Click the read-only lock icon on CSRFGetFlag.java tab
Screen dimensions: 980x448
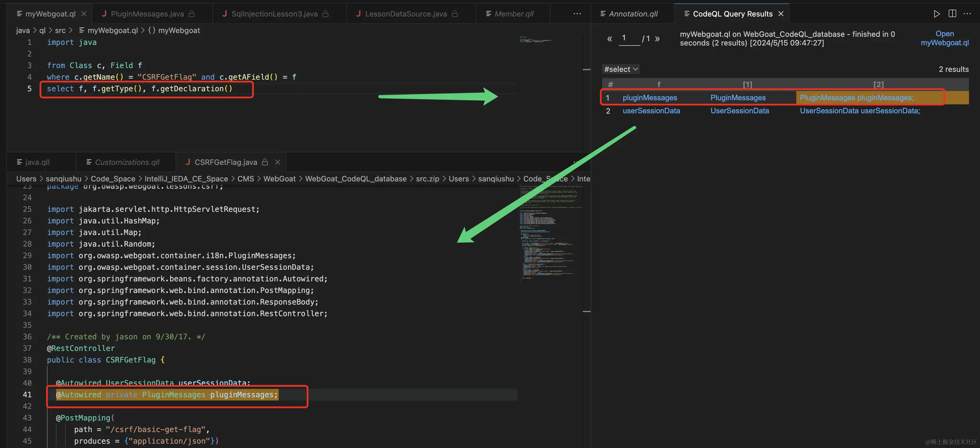tap(265, 162)
